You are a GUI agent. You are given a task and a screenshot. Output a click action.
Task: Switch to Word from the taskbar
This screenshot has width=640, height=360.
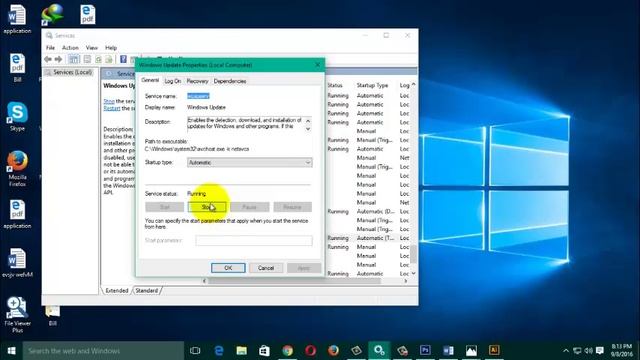(448, 351)
